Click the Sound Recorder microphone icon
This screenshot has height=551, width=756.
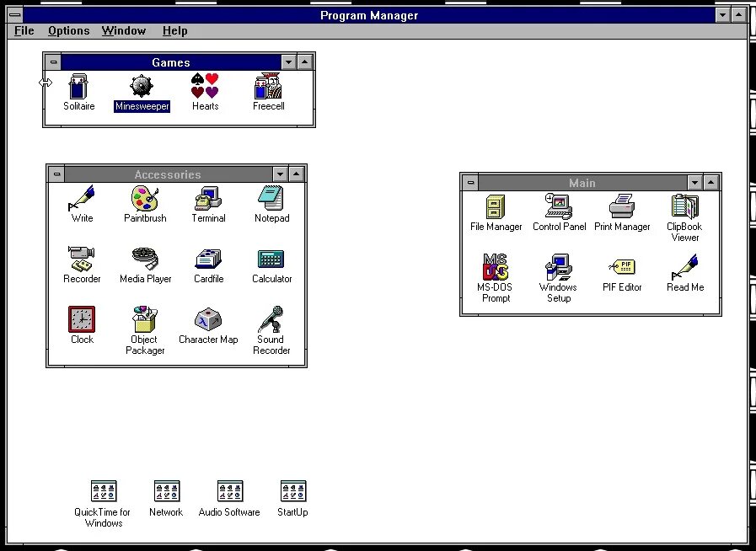tap(271, 319)
